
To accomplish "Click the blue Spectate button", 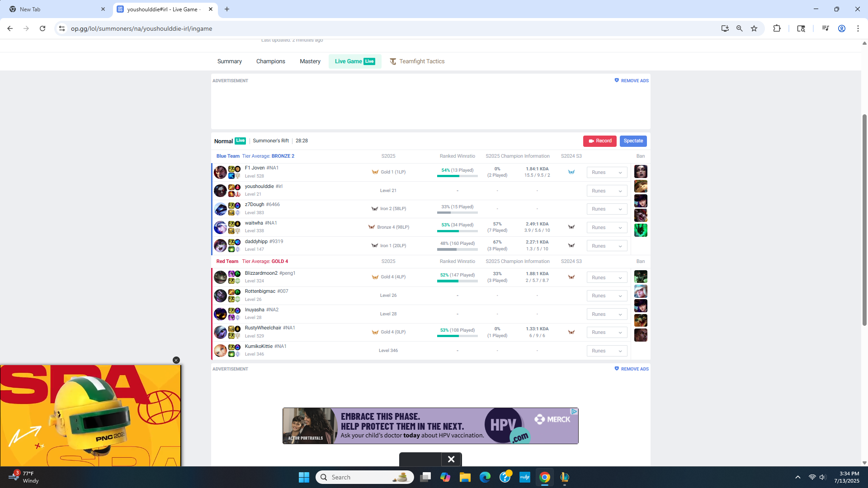I will [633, 141].
